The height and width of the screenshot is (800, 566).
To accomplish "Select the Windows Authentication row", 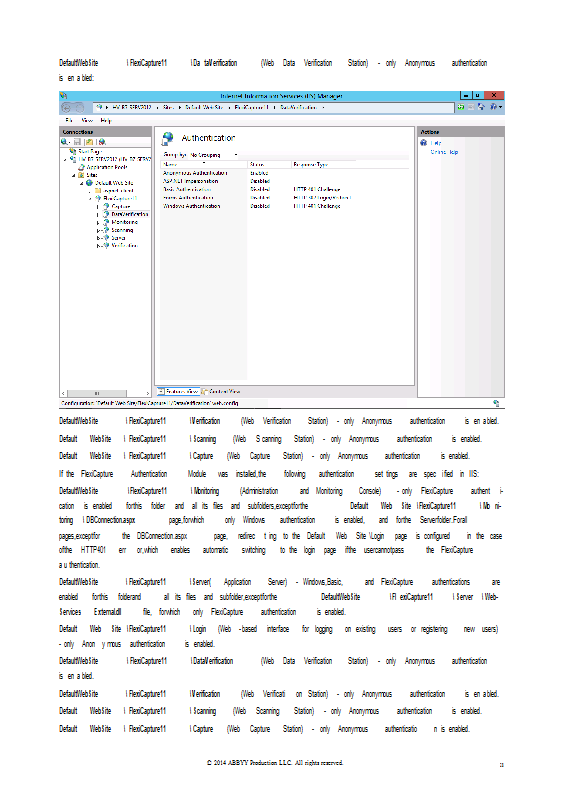I will [285, 206].
